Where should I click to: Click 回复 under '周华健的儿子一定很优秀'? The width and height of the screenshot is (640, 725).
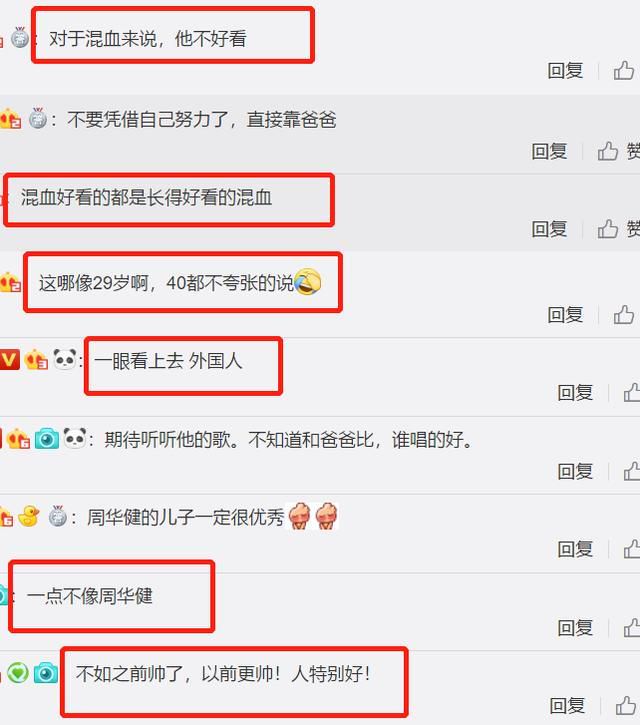click(x=575, y=549)
